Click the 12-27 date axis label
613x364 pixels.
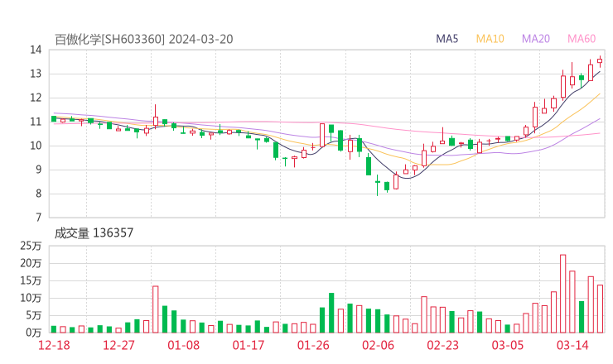click(x=118, y=345)
